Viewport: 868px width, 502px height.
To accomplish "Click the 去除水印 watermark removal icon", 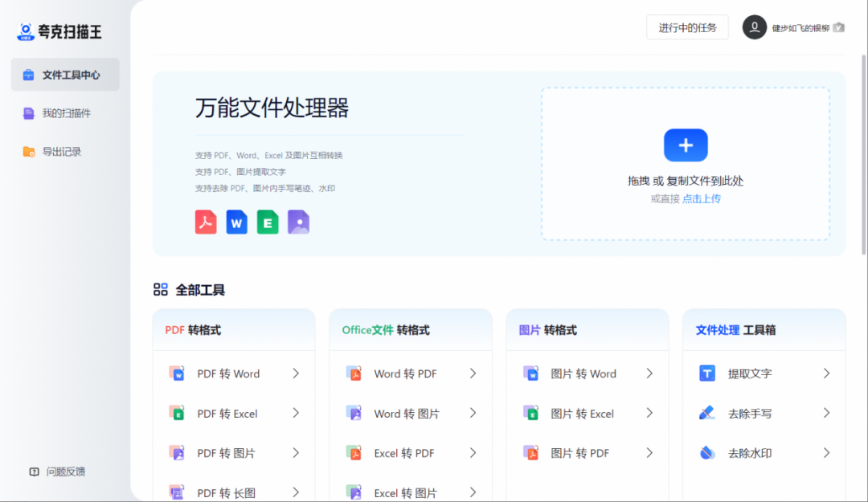I will 707,452.
